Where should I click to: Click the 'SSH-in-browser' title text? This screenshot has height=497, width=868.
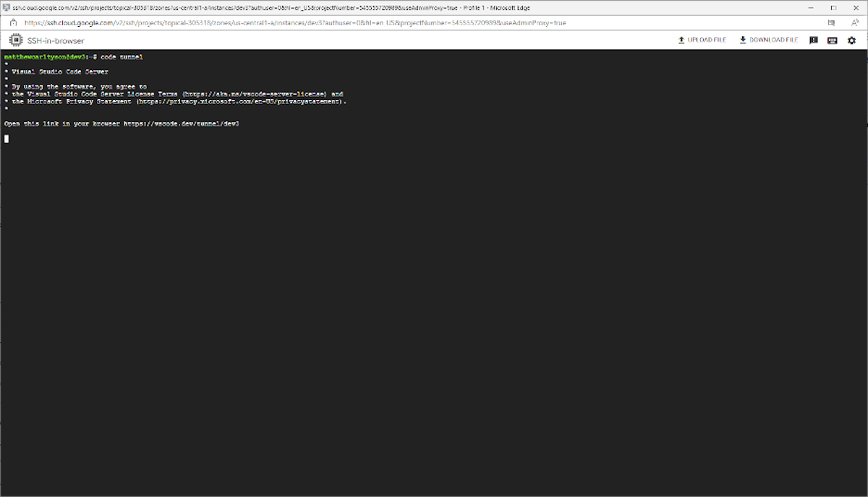pos(56,41)
